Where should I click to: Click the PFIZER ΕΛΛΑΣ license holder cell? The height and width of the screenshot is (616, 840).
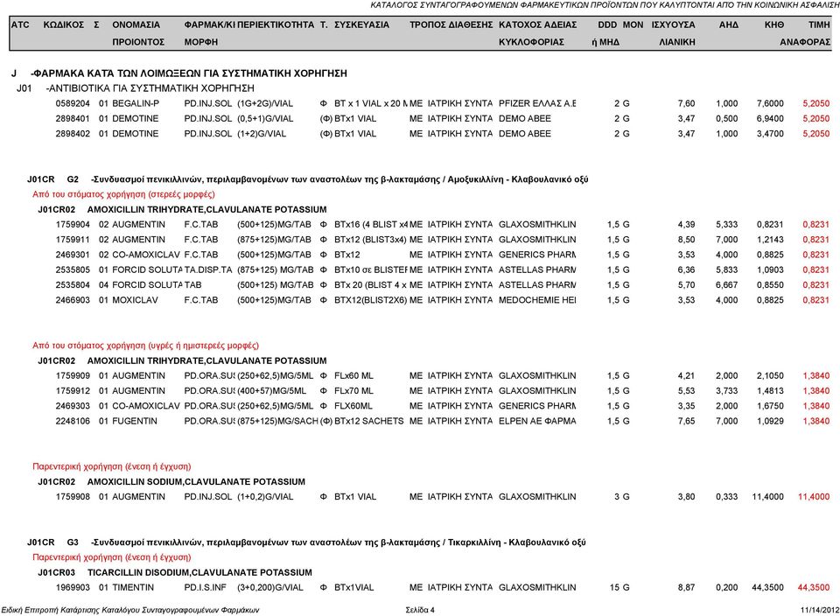pos(537,103)
